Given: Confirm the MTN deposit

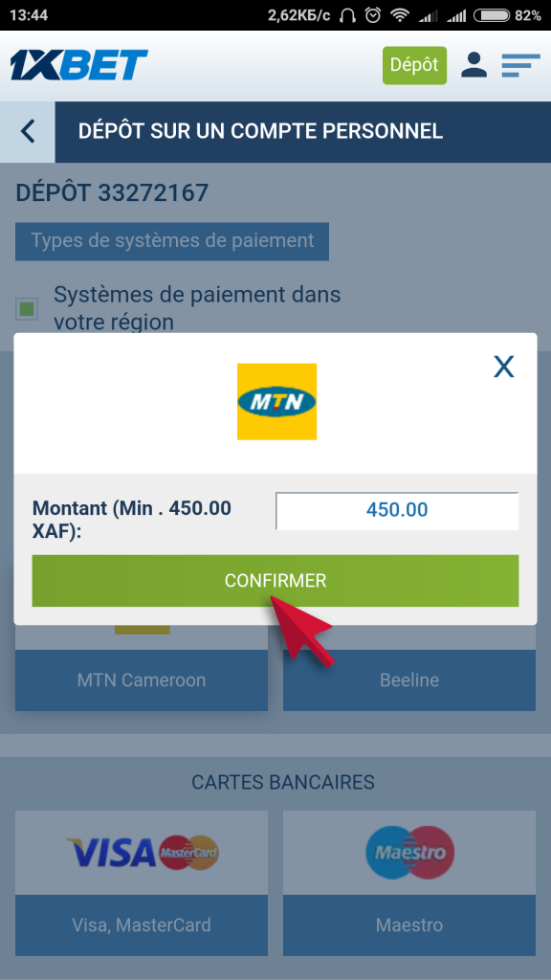Looking at the screenshot, I should pyautogui.click(x=275, y=581).
